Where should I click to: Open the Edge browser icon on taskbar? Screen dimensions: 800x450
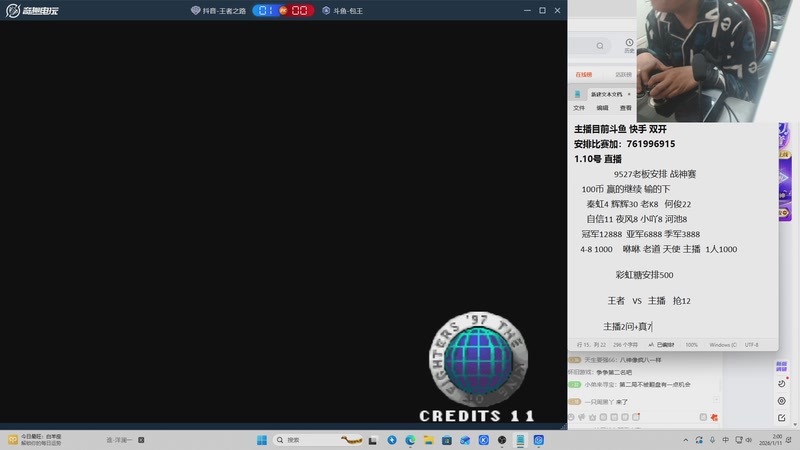410,440
